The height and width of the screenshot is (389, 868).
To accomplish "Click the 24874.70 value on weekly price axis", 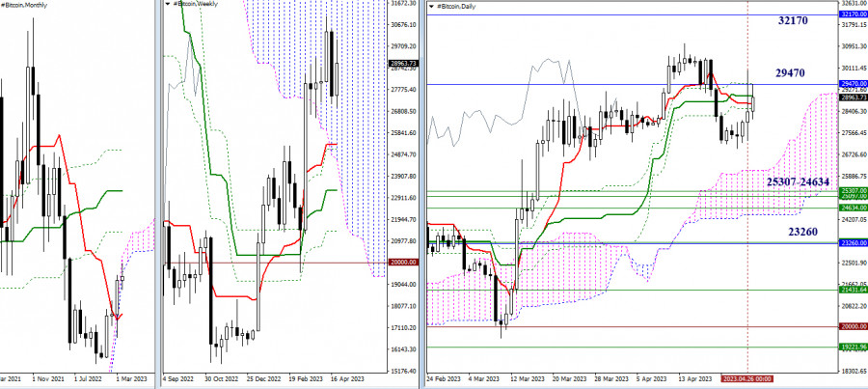I will (x=403, y=154).
